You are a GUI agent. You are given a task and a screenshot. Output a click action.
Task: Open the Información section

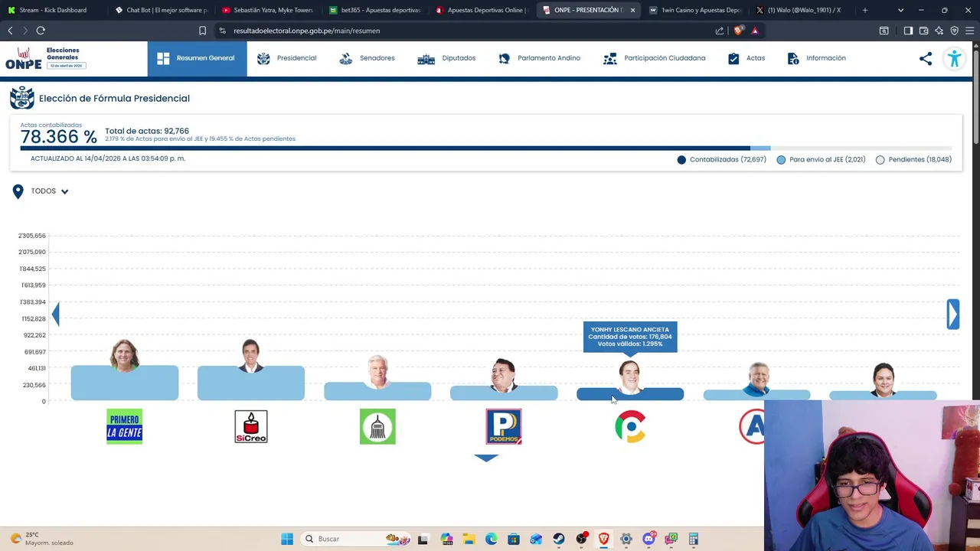point(816,58)
